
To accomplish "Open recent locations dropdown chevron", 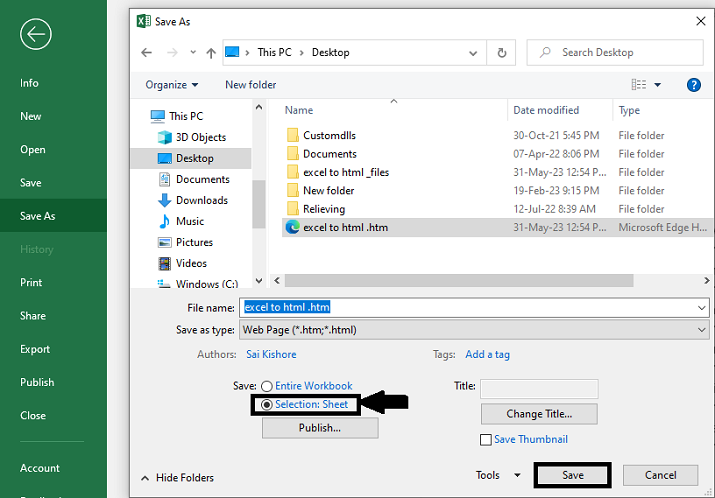I will coord(193,52).
